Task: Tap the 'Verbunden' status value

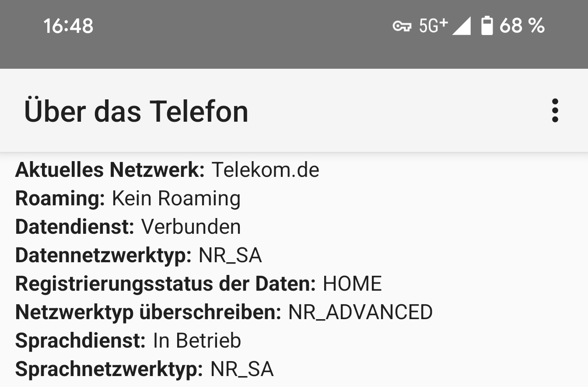Action: 191,227
